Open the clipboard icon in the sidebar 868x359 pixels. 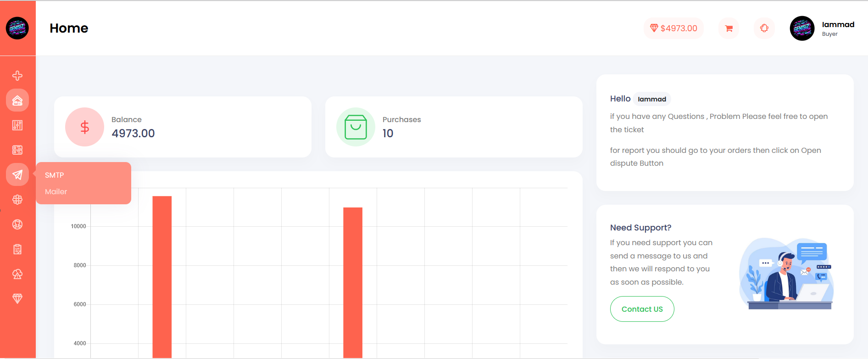point(17,249)
